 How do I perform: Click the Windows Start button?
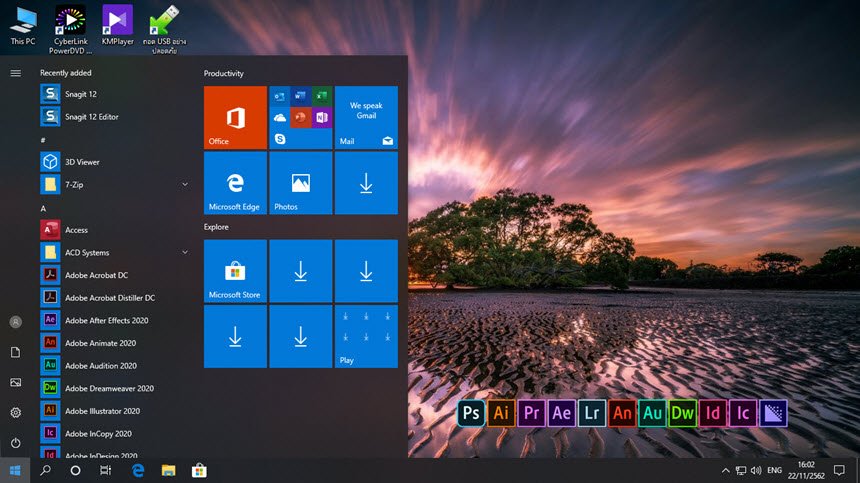(x=15, y=470)
